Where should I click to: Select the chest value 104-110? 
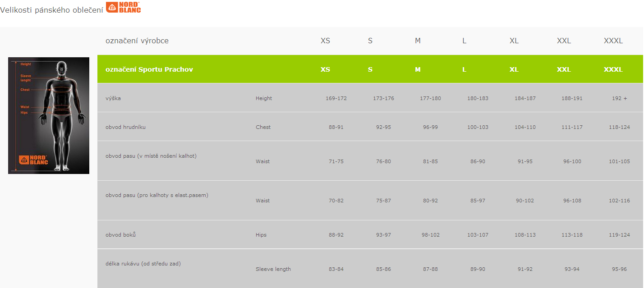pyautogui.click(x=525, y=127)
